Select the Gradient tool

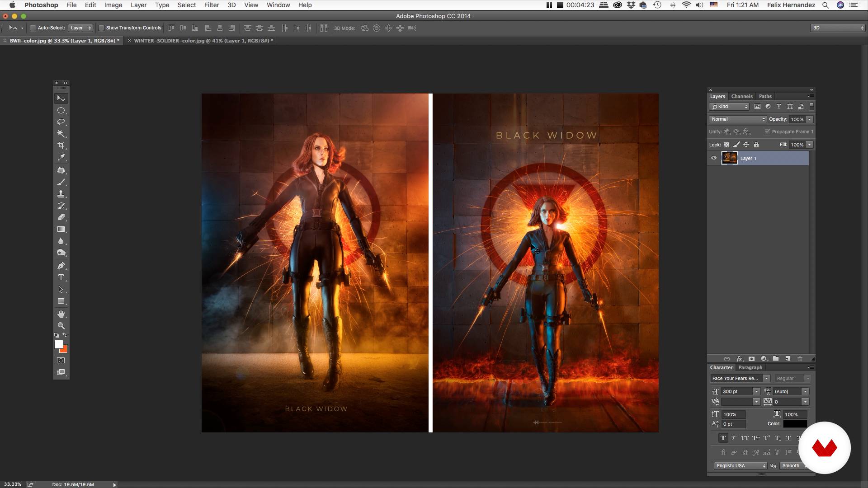pos(61,230)
